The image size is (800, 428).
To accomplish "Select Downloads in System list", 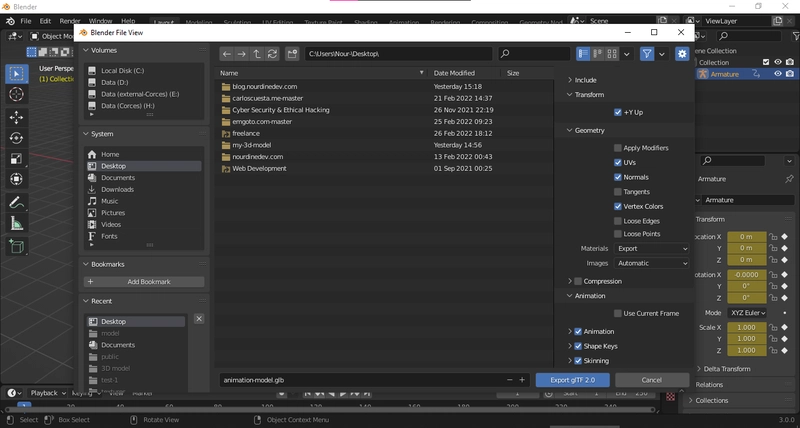I will coord(143,190).
